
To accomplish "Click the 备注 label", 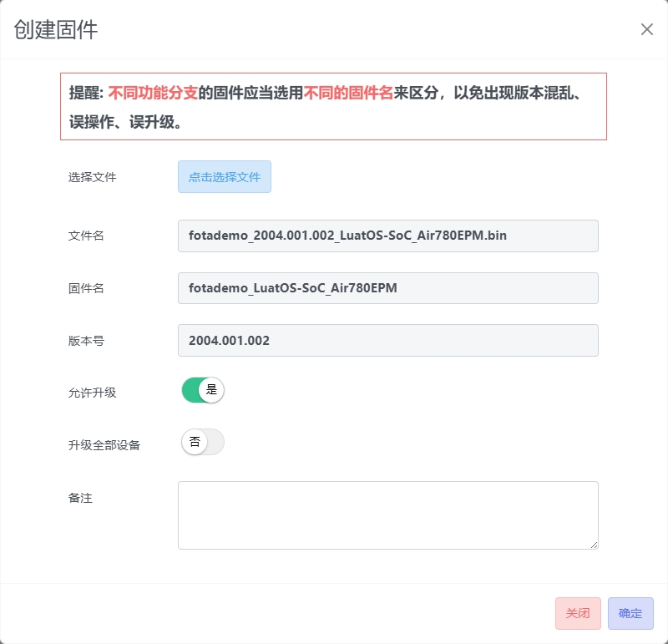I will click(80, 498).
